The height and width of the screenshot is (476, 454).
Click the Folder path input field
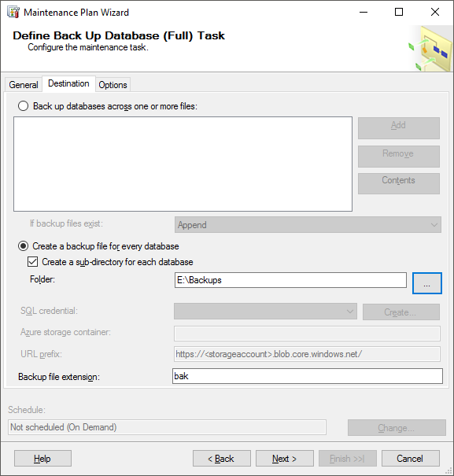pyautogui.click(x=290, y=280)
